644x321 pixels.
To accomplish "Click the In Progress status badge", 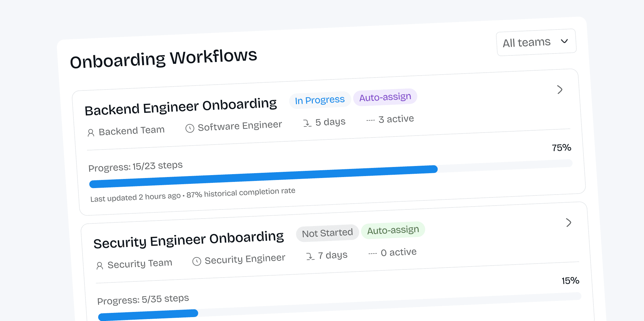I will coord(320,100).
